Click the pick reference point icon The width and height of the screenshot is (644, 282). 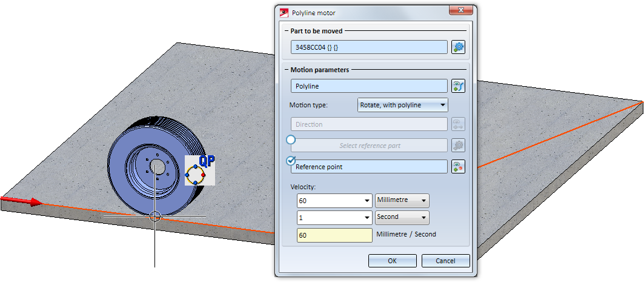pyautogui.click(x=459, y=167)
